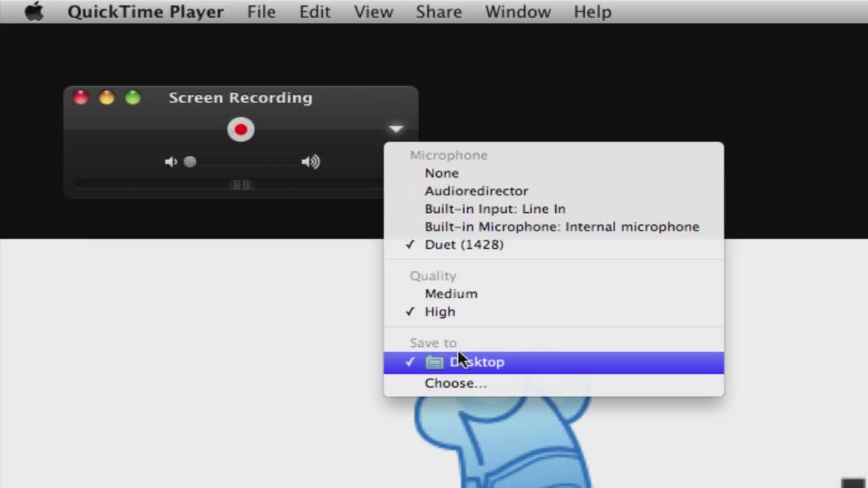Image resolution: width=868 pixels, height=488 pixels.
Task: Minimize the Screen Recording window
Action: (106, 98)
